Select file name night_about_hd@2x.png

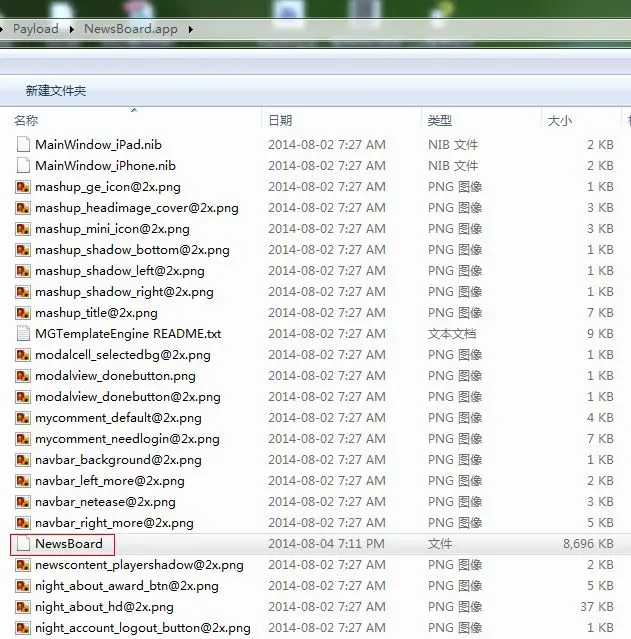pyautogui.click(x=104, y=607)
